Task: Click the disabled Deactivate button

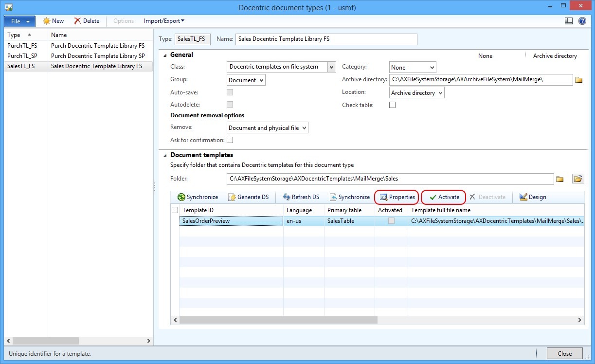Action: 487,197
